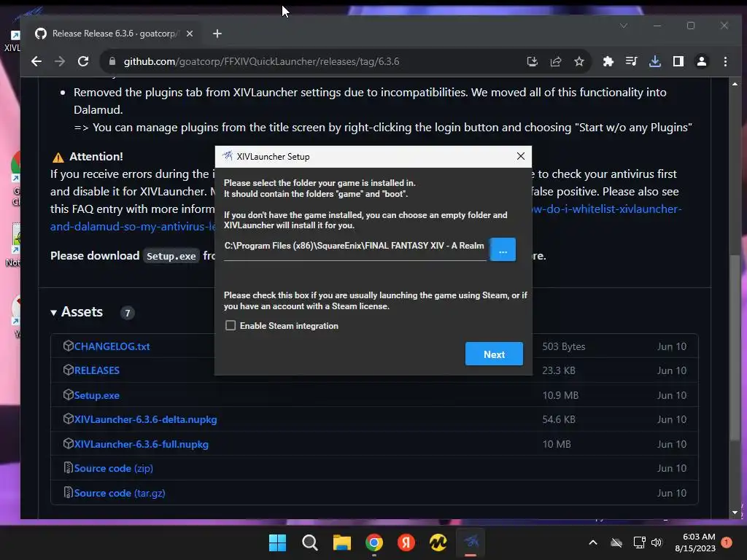
Task: Download CHANGELOG.txt asset
Action: pos(112,346)
